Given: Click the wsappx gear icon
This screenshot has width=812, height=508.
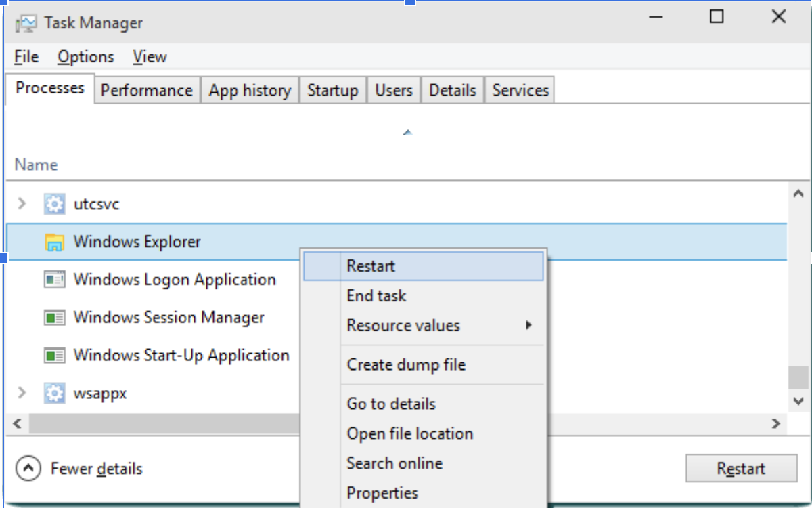Looking at the screenshot, I should 54,393.
